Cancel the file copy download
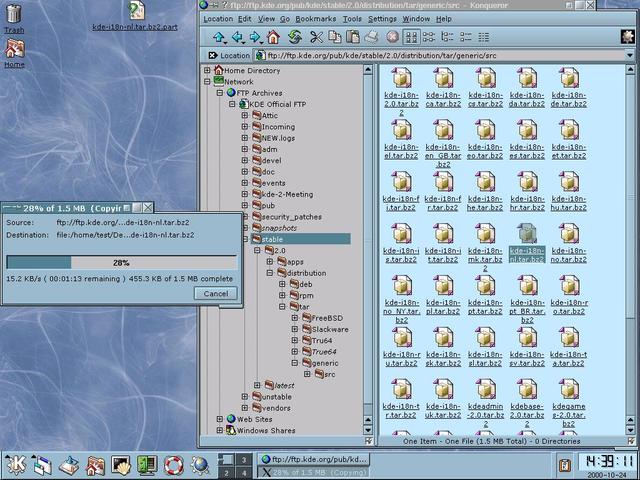640x480 pixels. (x=216, y=293)
